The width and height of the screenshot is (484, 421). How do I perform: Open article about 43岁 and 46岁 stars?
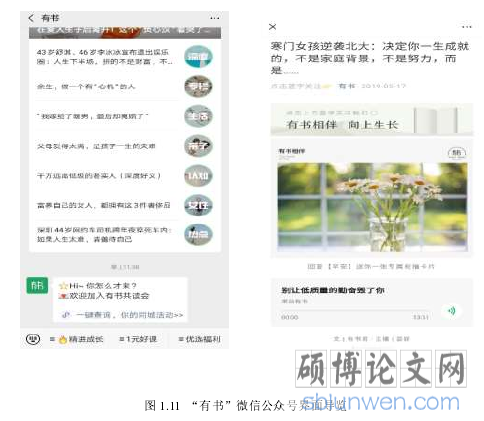pyautogui.click(x=104, y=57)
